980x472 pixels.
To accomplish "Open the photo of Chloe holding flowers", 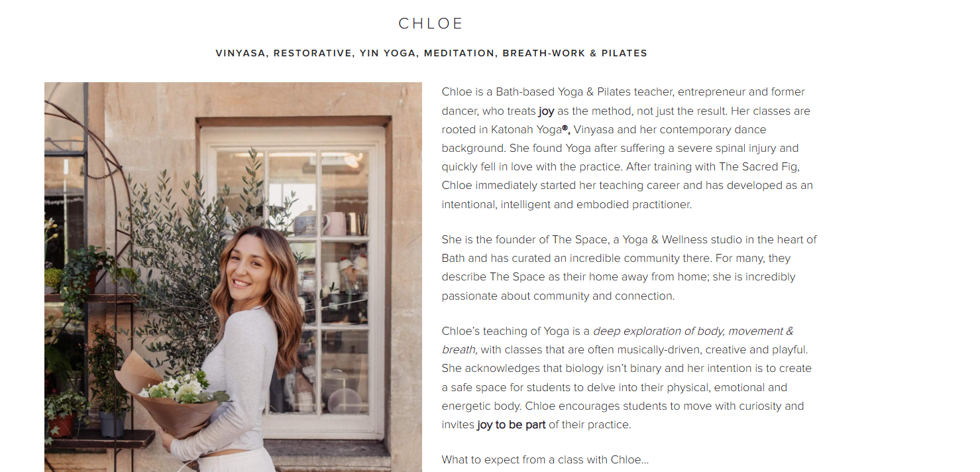I will tap(233, 277).
